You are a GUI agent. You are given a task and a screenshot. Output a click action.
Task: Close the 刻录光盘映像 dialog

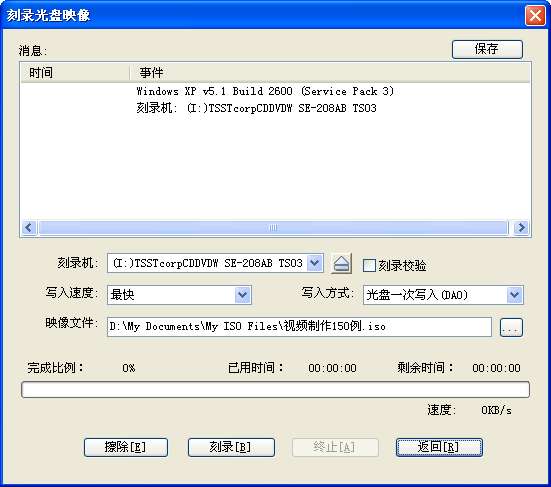(x=535, y=15)
